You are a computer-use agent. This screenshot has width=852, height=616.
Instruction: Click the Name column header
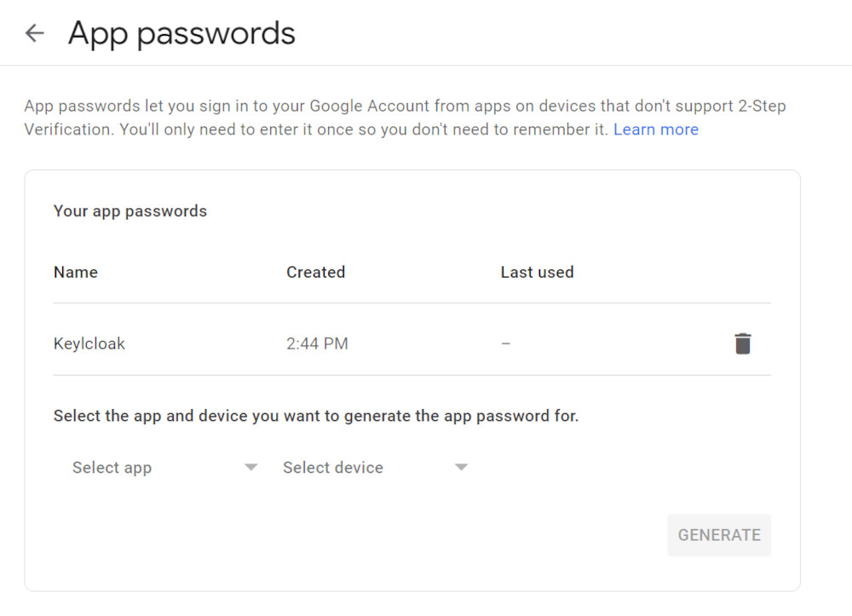click(x=76, y=272)
